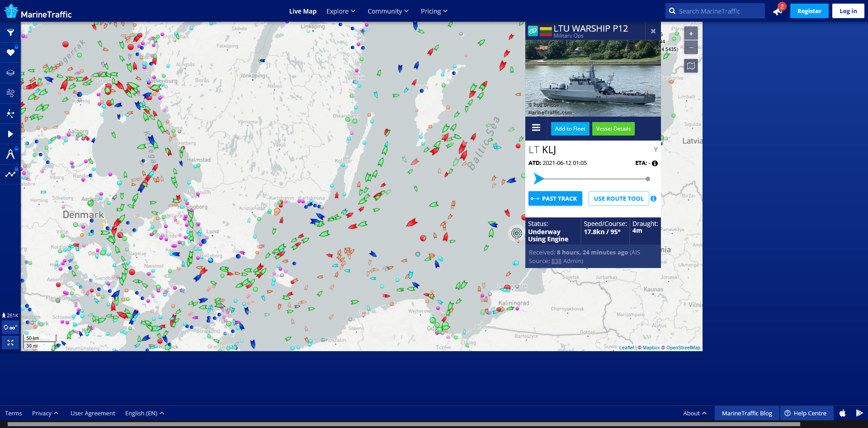Expand the Pricing menu
Viewport: 868px width, 428px height.
tap(434, 11)
